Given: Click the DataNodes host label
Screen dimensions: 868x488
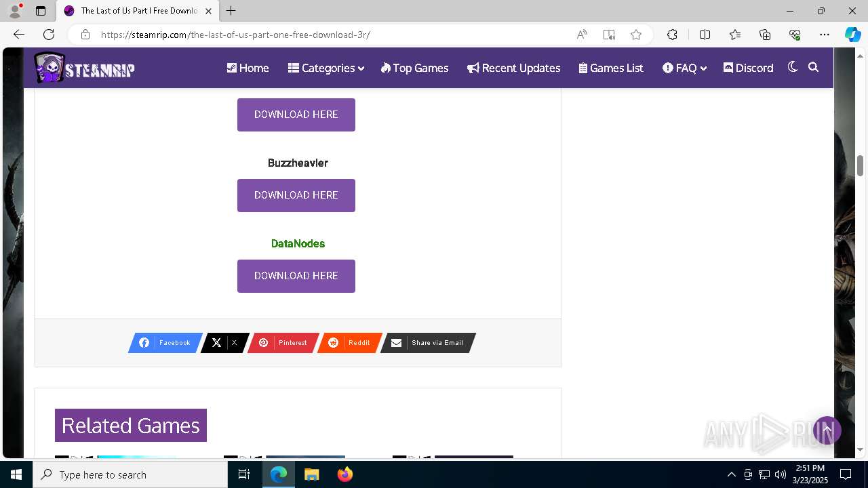Looking at the screenshot, I should [x=298, y=243].
